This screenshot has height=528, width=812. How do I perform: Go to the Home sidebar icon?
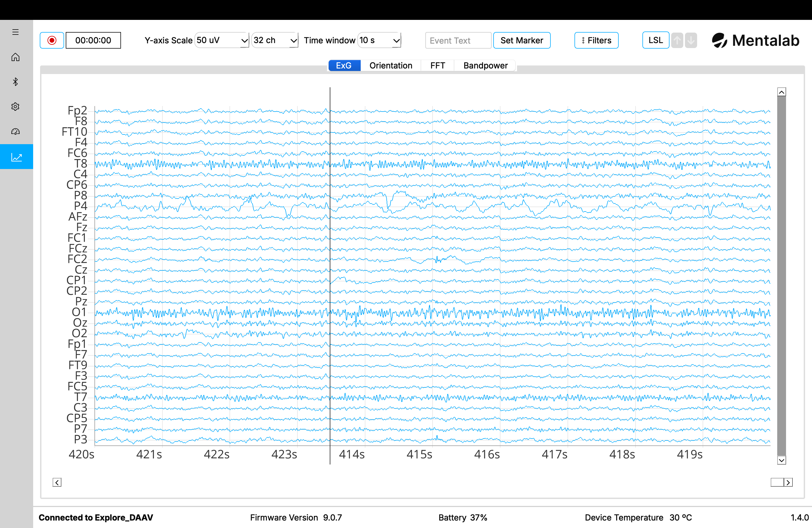tap(15, 57)
